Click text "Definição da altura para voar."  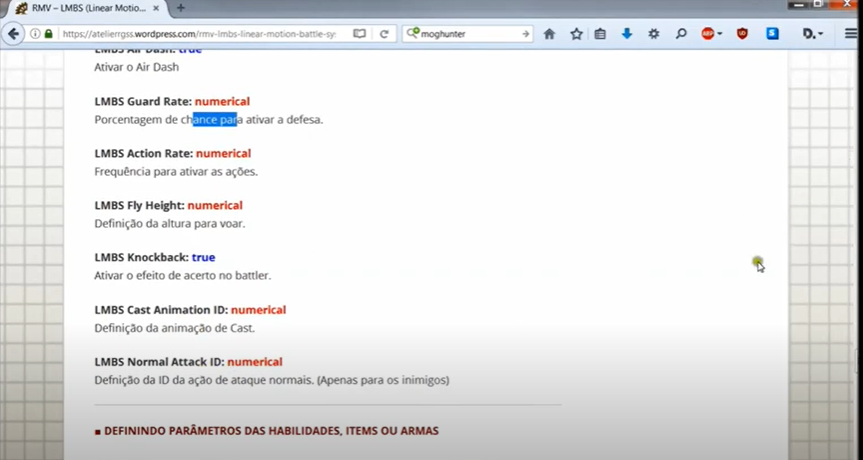click(170, 224)
